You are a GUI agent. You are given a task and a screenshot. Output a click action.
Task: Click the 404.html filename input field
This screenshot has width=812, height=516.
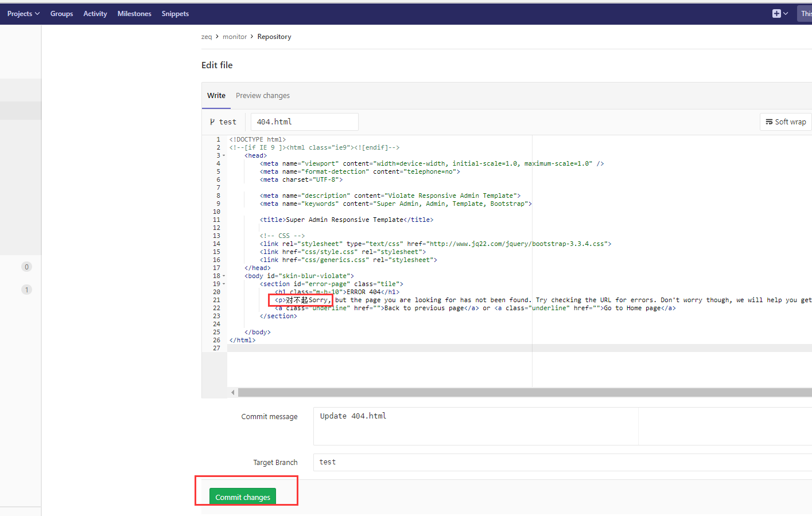pyautogui.click(x=304, y=122)
